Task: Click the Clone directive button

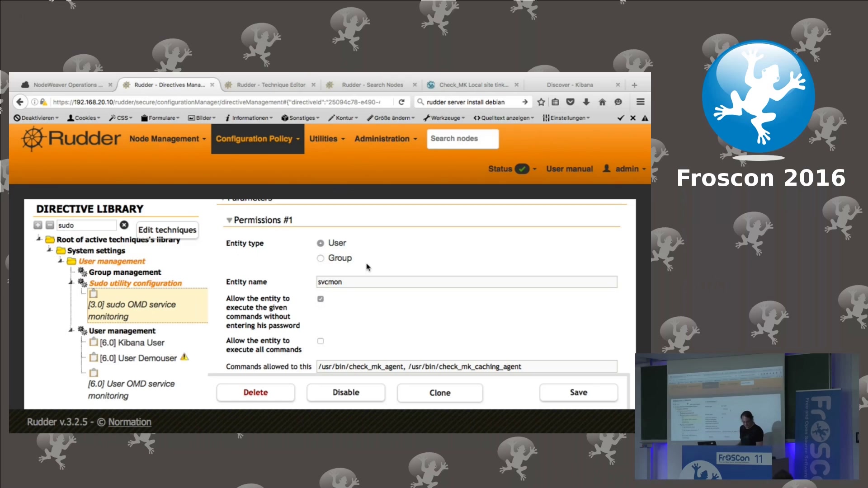Action: [x=440, y=393]
